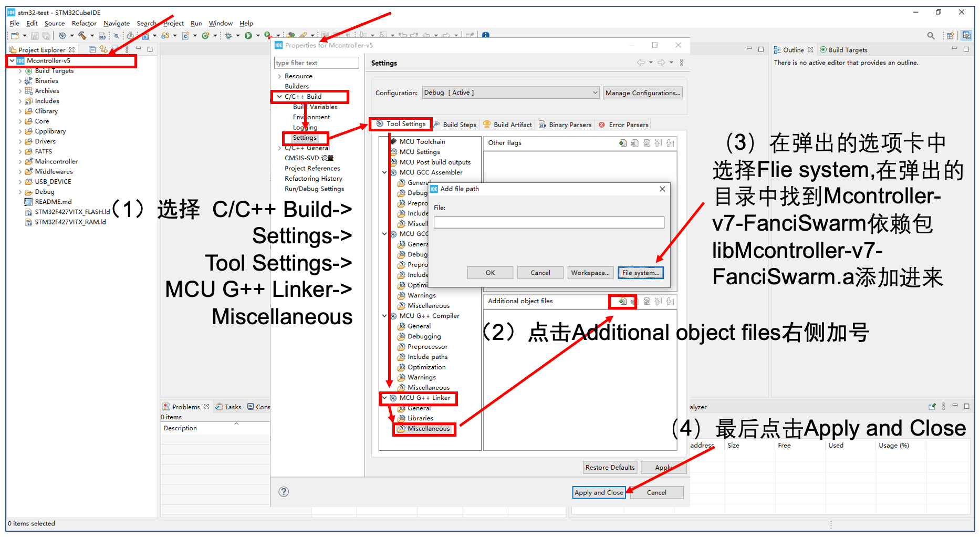Viewport: 980px width, 537px height.
Task: Open the Build Targets view tab
Action: [843, 50]
